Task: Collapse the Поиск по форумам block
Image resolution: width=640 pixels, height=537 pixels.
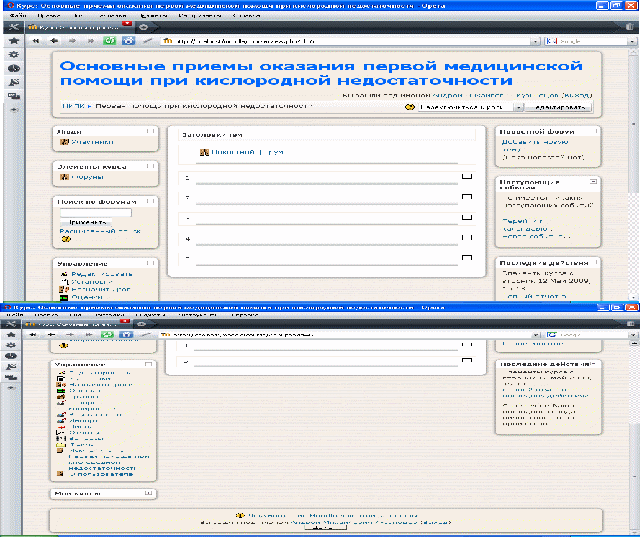Action: click(149, 201)
